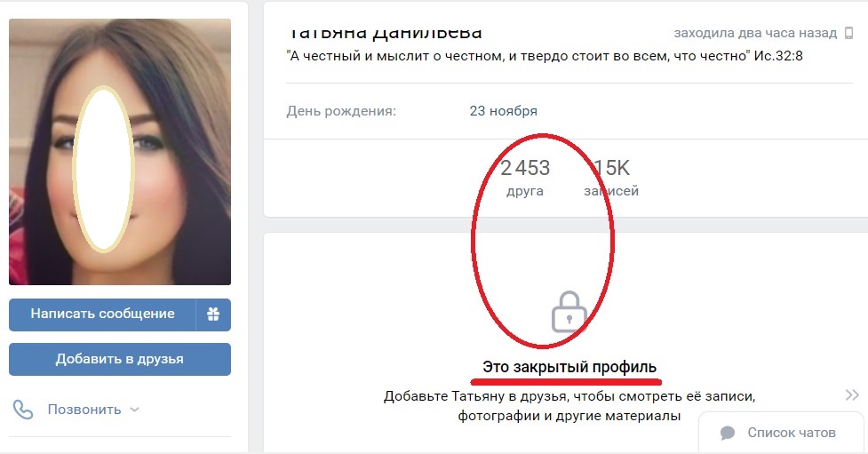Select the Позвонить call option text
This screenshot has height=454, width=868.
point(84,410)
